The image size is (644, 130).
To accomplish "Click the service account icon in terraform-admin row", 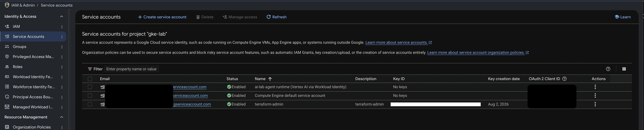I will 103,104.
